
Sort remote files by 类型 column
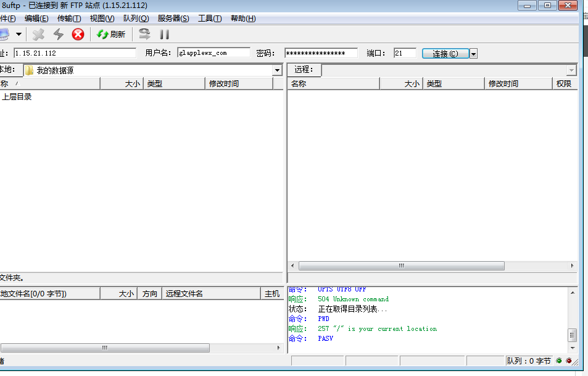[x=453, y=84]
